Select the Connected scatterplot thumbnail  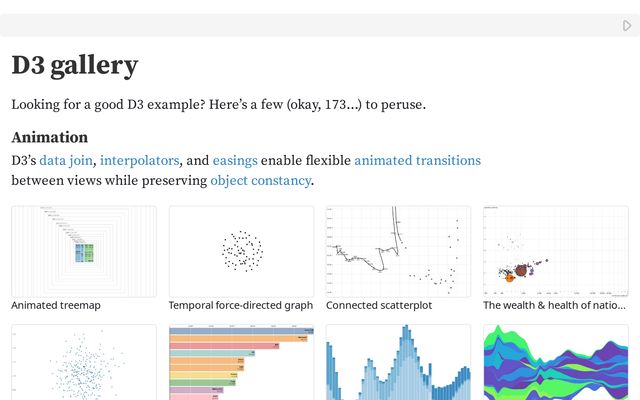[398, 251]
